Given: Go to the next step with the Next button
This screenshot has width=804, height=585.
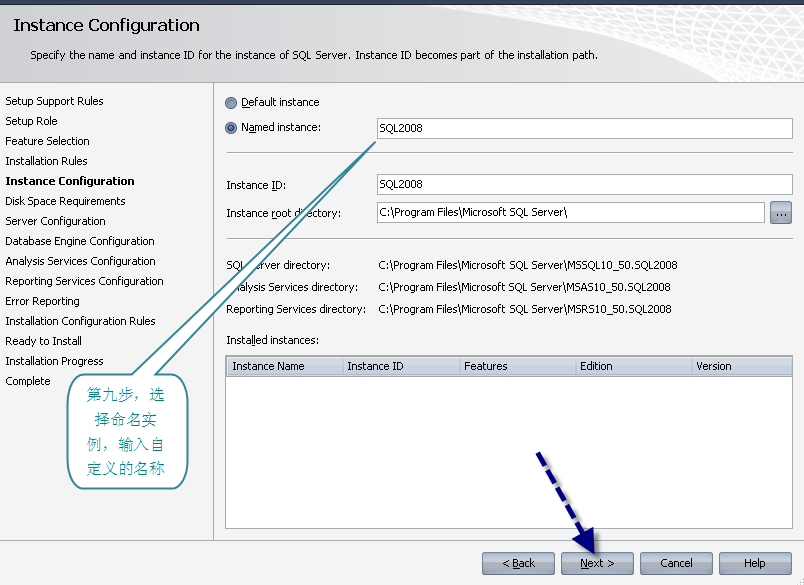Looking at the screenshot, I should 597,563.
